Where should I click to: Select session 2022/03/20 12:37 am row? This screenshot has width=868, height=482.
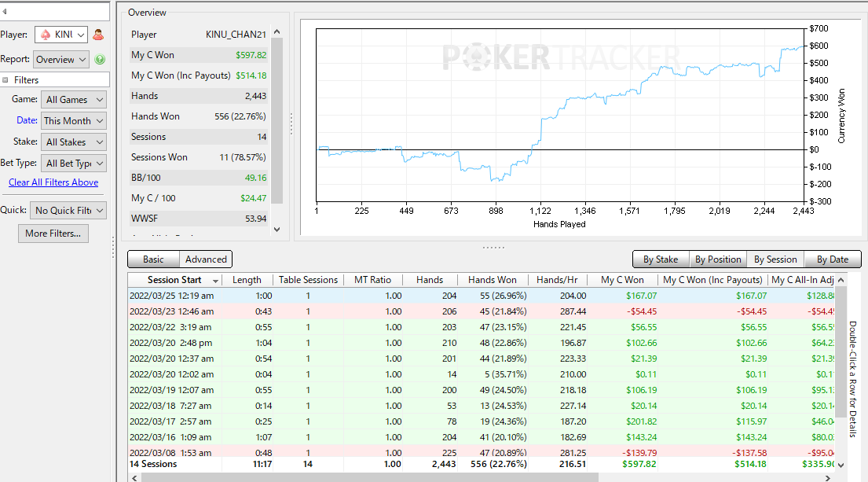click(481, 359)
